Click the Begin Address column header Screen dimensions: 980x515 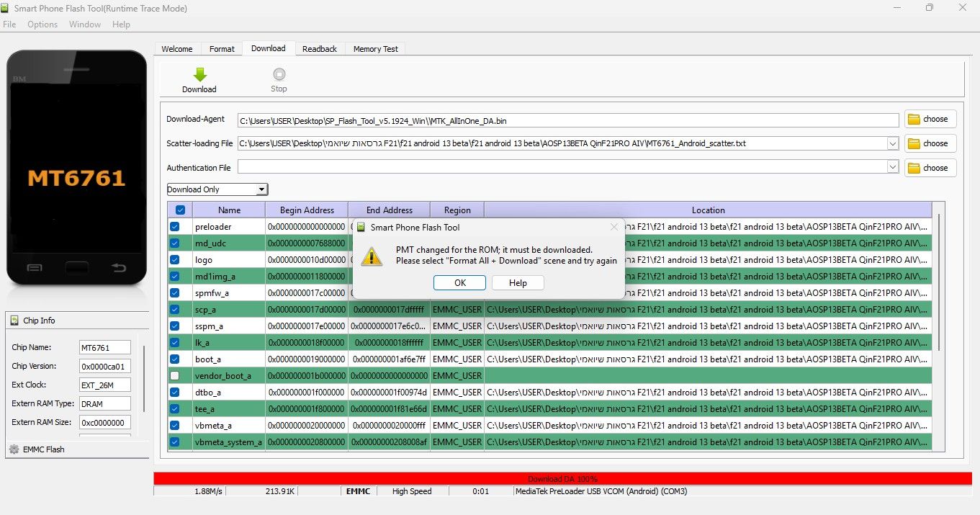click(x=307, y=210)
